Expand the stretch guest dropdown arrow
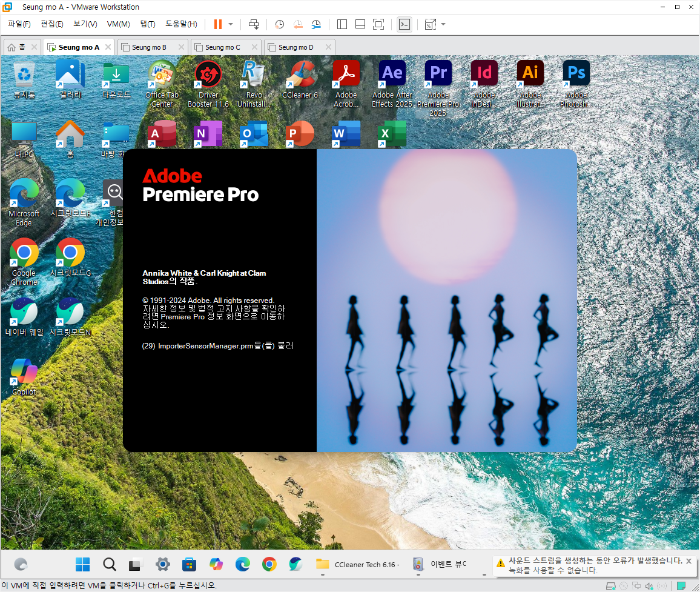This screenshot has height=592, width=700. (443, 24)
